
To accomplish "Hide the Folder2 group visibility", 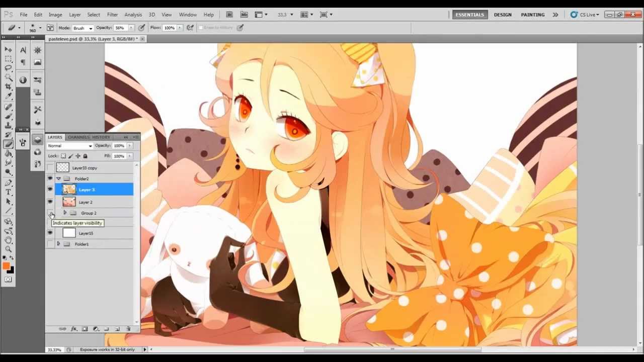I will click(50, 178).
